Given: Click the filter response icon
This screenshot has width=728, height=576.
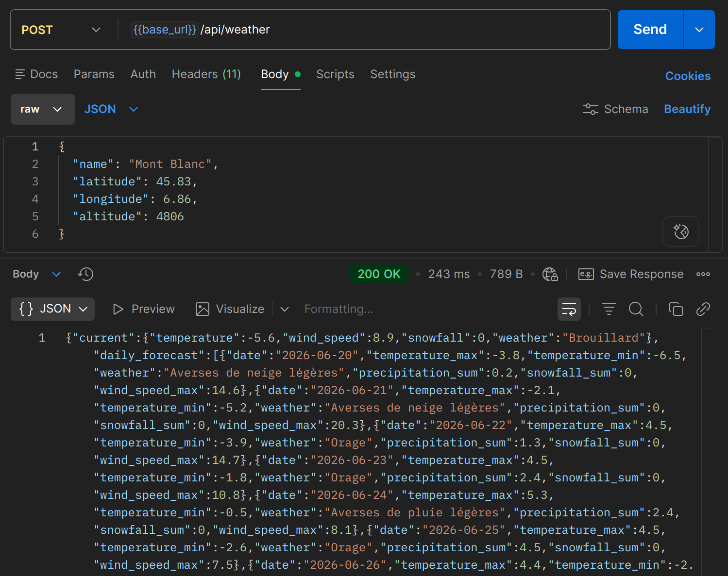Looking at the screenshot, I should (x=609, y=309).
